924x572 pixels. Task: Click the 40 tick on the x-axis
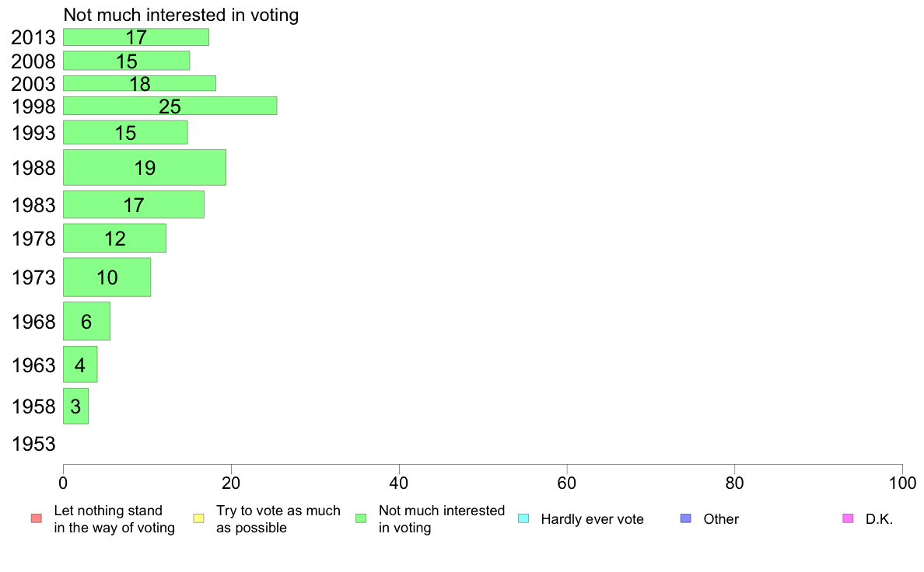(399, 483)
